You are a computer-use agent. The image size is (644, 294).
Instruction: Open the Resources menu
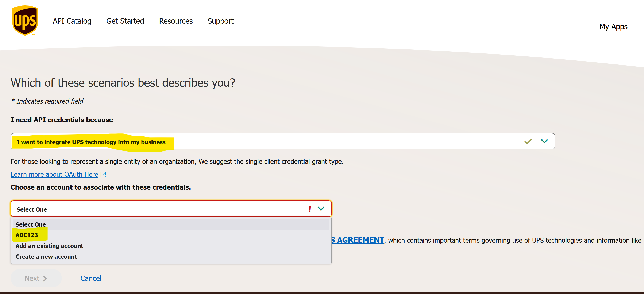[x=176, y=21]
